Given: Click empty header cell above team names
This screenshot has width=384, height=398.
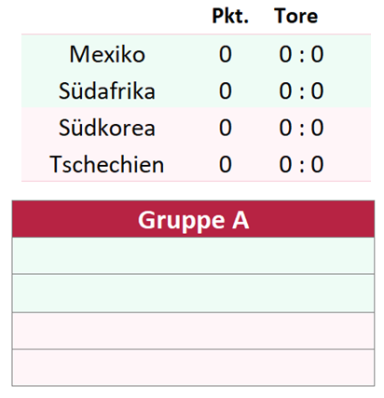Looking at the screenshot, I should pyautogui.click(x=107, y=17).
